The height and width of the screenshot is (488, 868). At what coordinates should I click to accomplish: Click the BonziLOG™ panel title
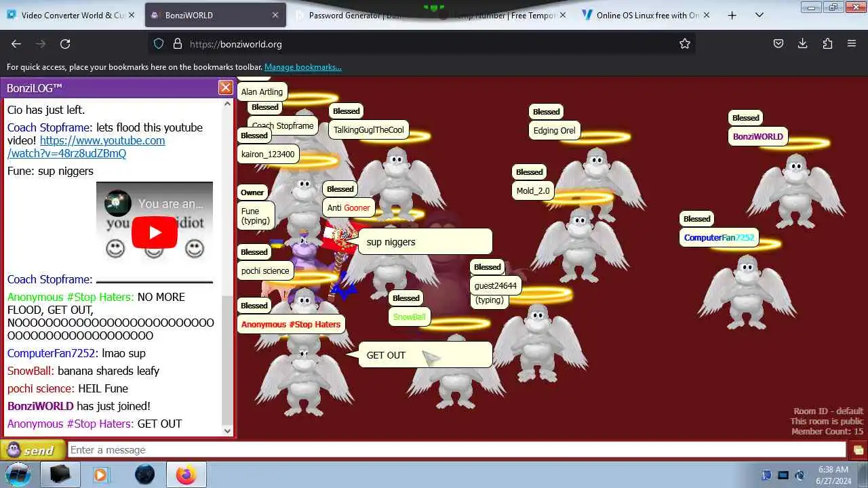(x=35, y=87)
